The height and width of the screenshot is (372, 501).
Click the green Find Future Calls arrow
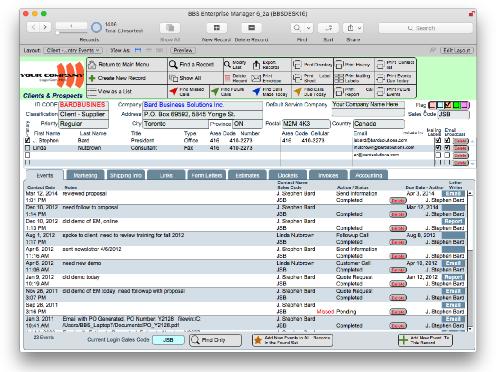tap(215, 91)
